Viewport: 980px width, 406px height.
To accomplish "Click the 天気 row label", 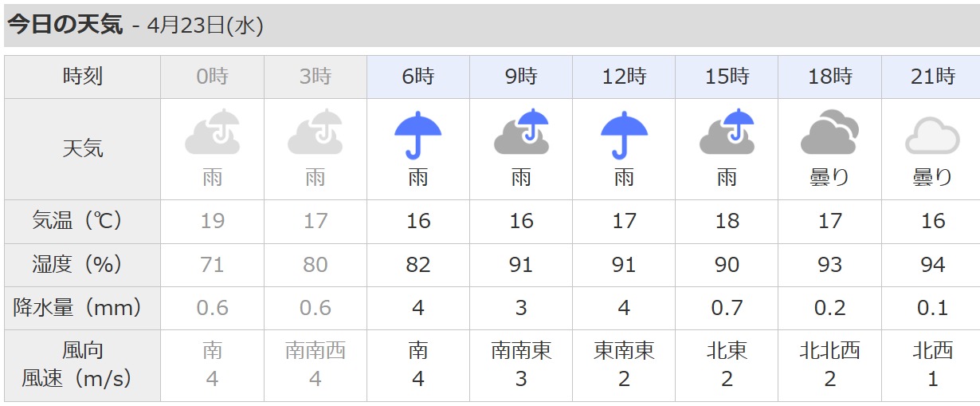I will (x=83, y=148).
